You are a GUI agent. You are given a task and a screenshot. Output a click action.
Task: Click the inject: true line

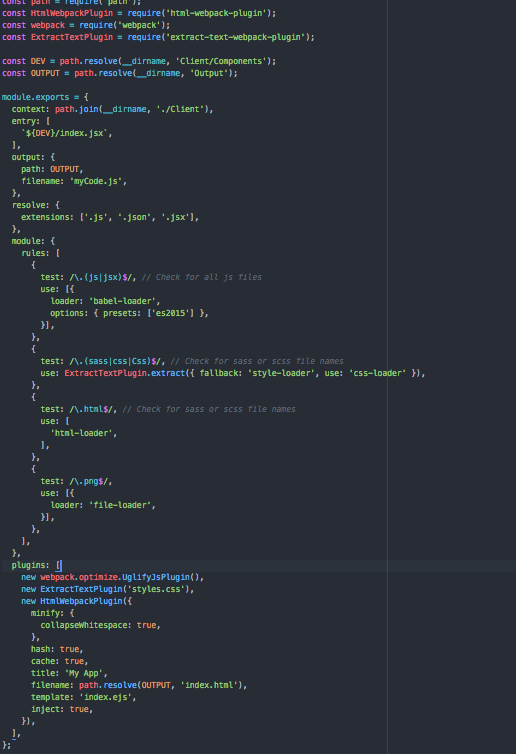[62, 709]
